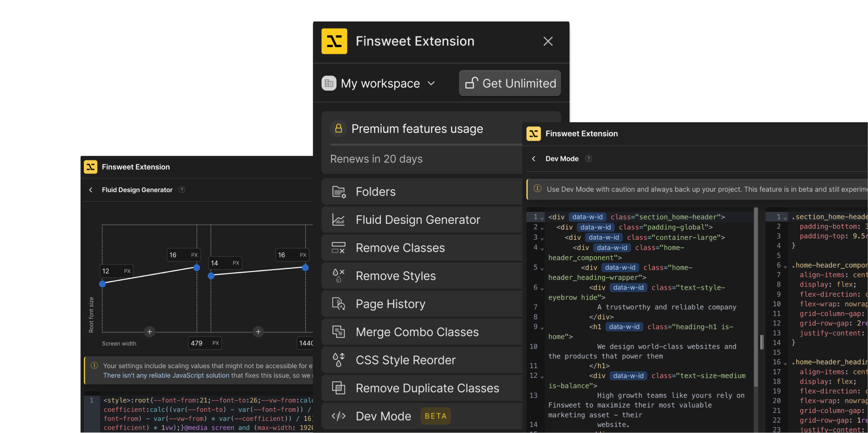Viewport: 868px width, 433px height.
Task: Click the Premium features lock icon
Action: click(339, 128)
